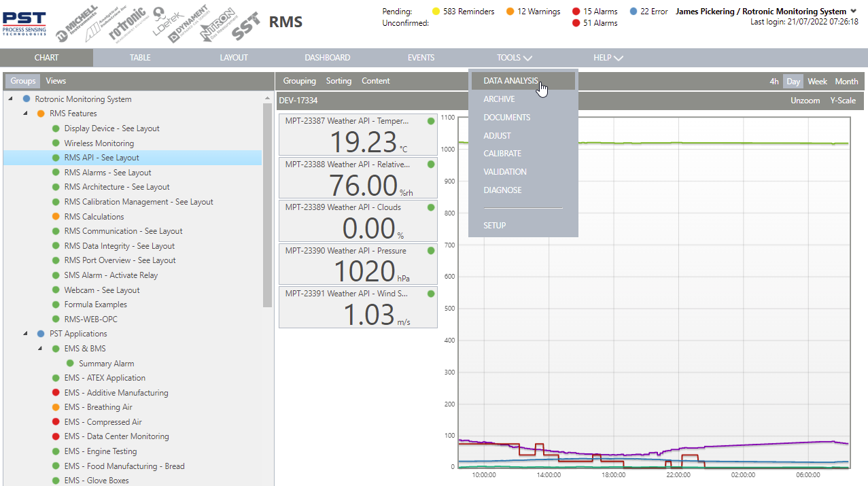
Task: Open the Help dropdown menu
Action: click(x=608, y=58)
